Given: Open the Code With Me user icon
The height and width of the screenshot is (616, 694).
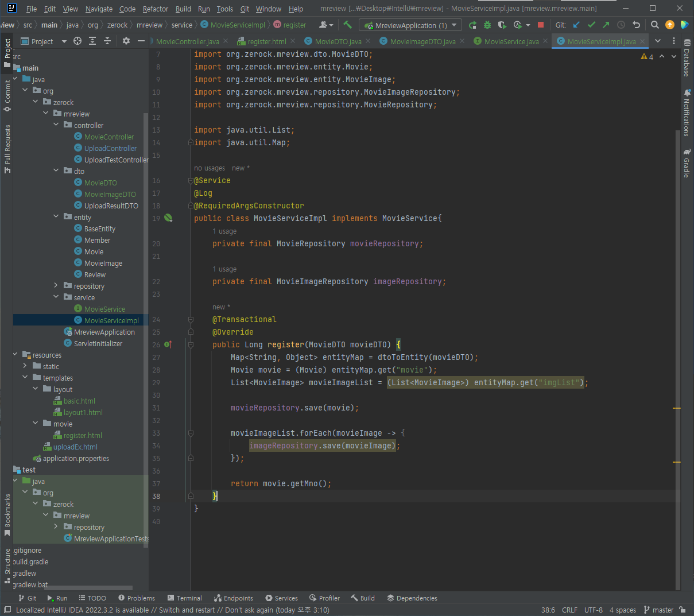Looking at the screenshot, I should click(x=325, y=25).
